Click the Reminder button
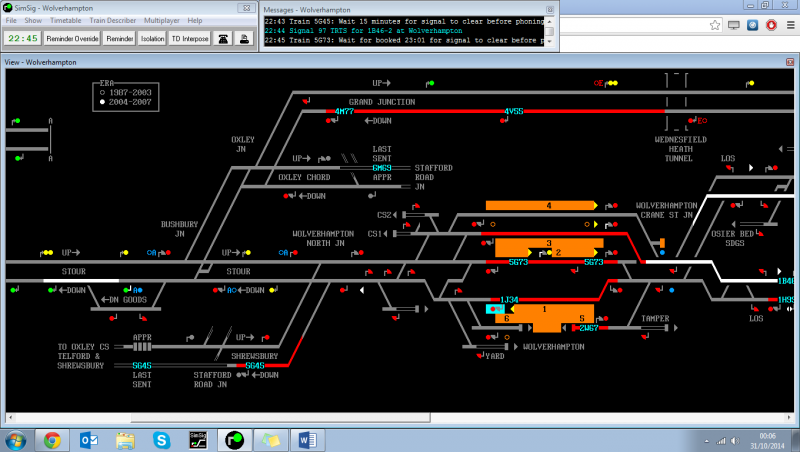The height and width of the screenshot is (452, 800). [x=120, y=39]
